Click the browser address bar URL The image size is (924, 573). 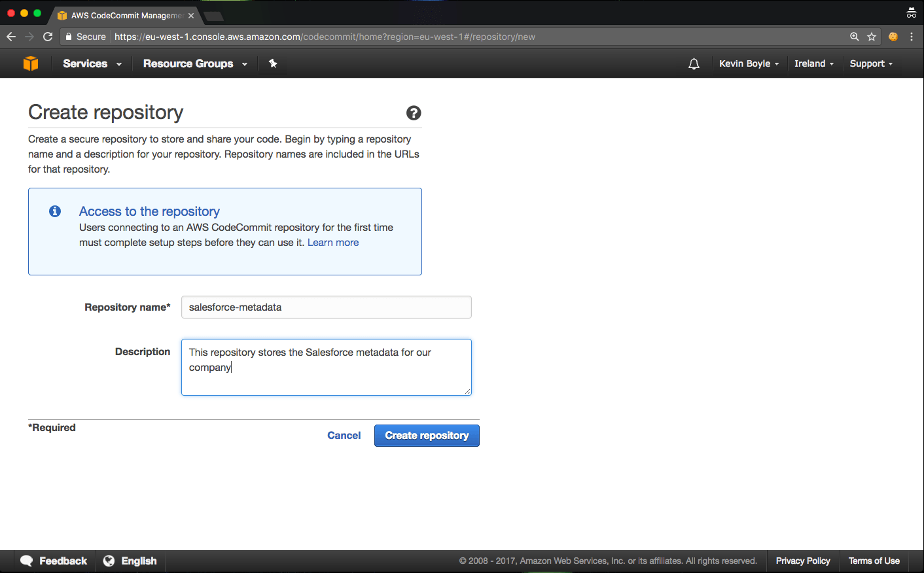pyautogui.click(x=325, y=37)
